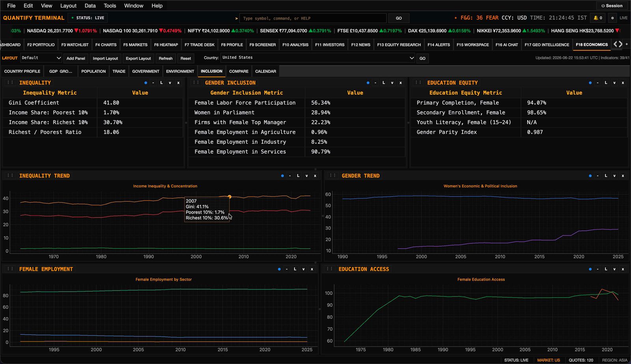Grab the Education Access panel drag handle
This screenshot has height=364, width=631.
pyautogui.click(x=330, y=269)
